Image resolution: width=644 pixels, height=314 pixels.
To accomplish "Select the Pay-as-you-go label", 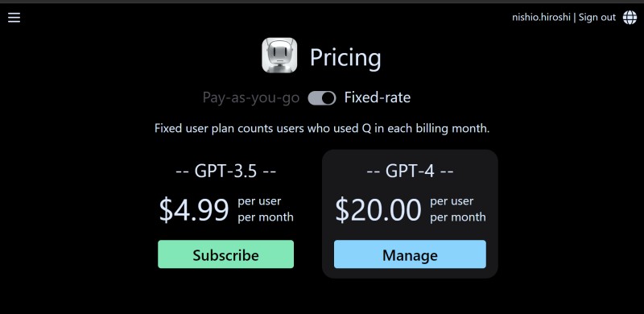I will click(251, 97).
